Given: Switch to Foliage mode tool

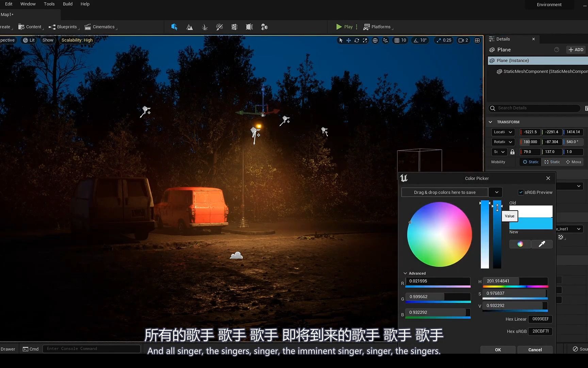Looking at the screenshot, I should point(205,27).
